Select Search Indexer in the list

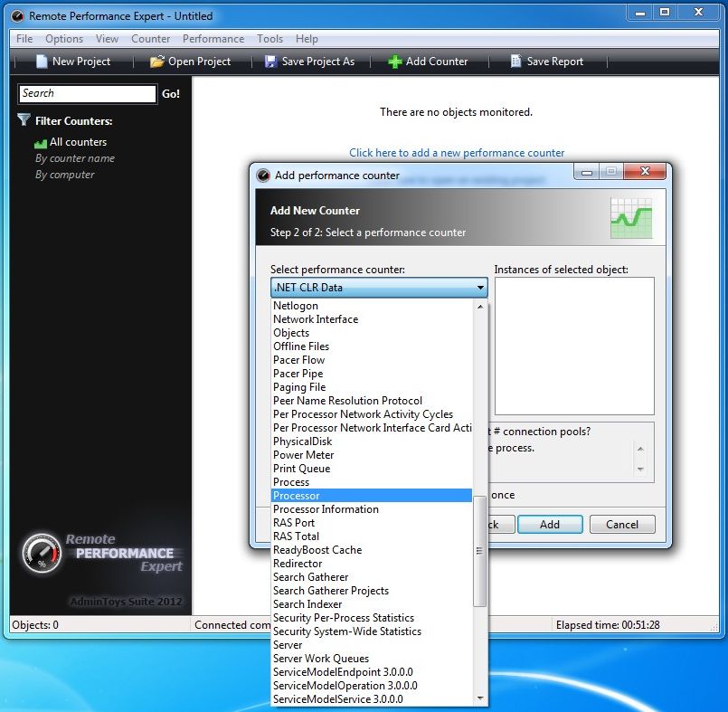click(372, 603)
